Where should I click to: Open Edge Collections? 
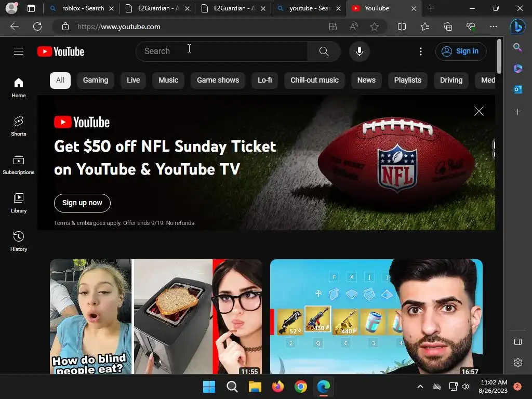(448, 26)
